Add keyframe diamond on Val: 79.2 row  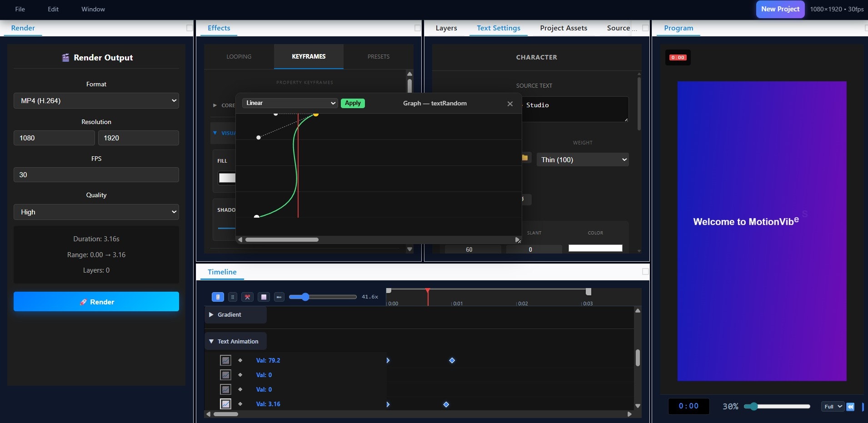[240, 360]
